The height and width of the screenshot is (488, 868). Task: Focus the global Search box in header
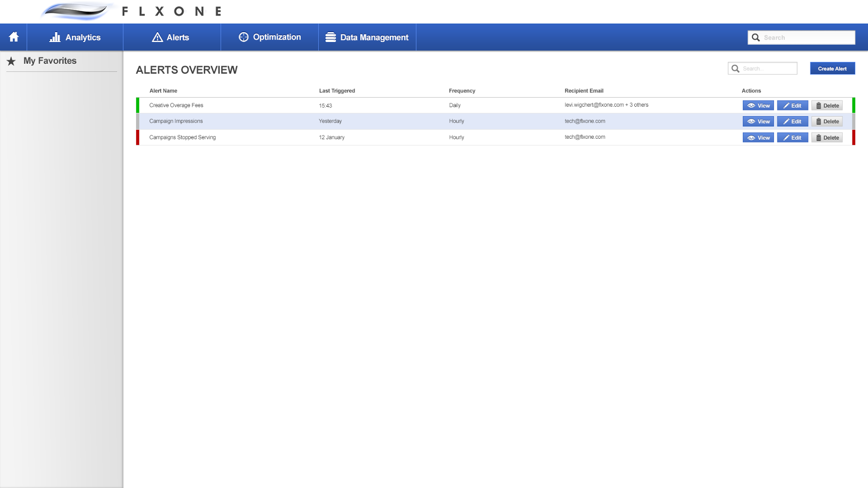807,38
